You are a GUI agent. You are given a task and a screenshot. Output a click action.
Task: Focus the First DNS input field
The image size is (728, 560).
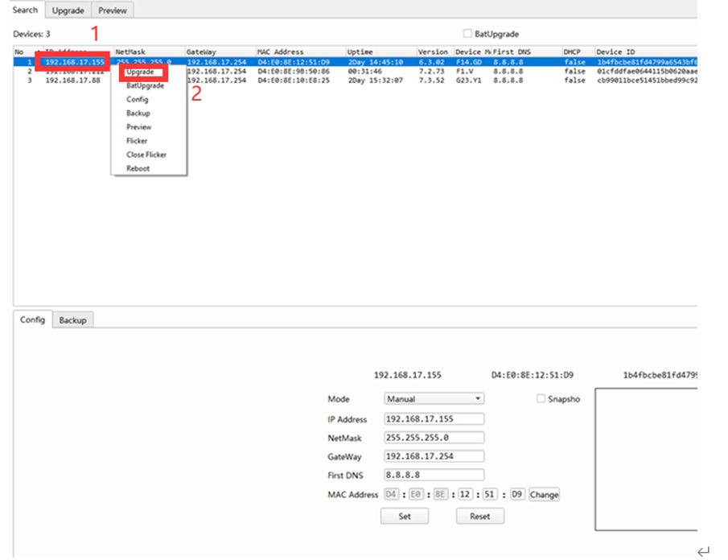[x=434, y=475]
